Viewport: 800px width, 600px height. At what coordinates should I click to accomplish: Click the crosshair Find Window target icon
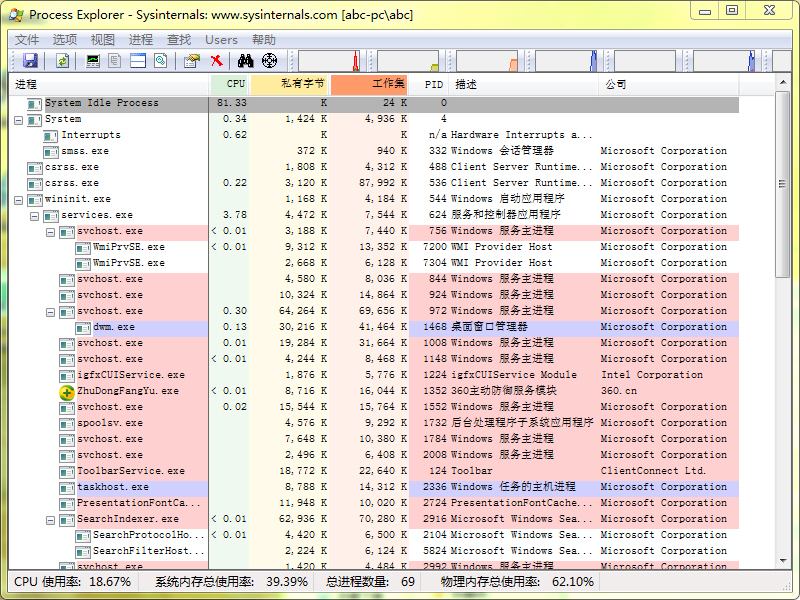coord(269,61)
